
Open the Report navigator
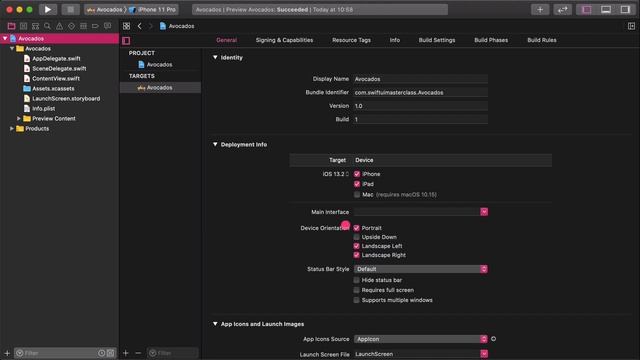coord(107,26)
